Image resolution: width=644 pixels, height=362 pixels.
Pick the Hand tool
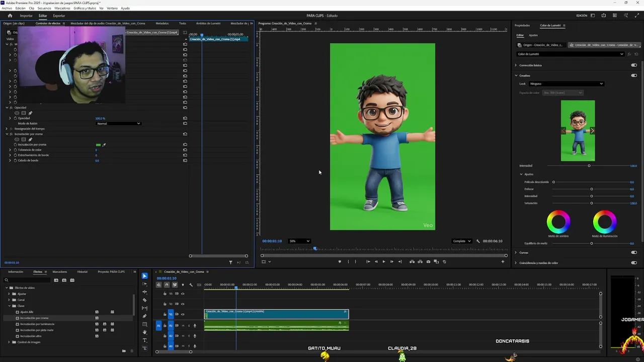tap(145, 332)
